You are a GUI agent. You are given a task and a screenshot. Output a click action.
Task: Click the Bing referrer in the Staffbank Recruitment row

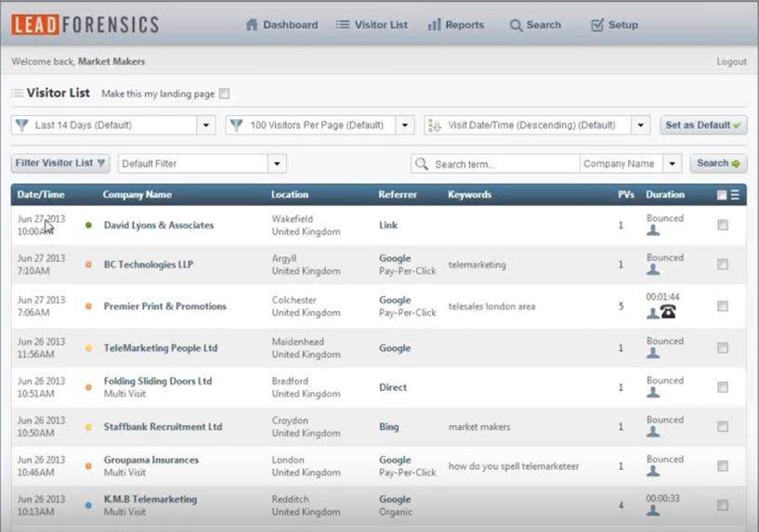[x=389, y=426]
